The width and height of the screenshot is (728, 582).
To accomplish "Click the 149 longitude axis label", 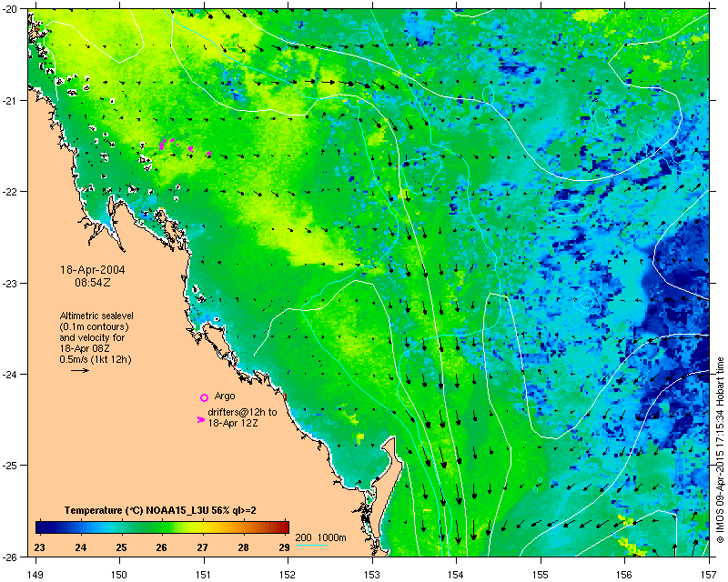I will click(35, 574).
